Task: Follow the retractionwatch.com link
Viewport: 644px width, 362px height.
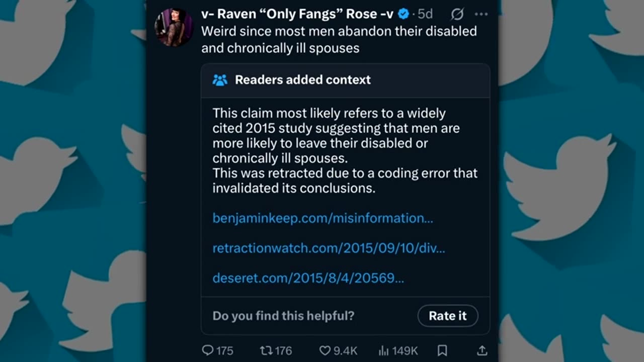Action: coord(329,248)
